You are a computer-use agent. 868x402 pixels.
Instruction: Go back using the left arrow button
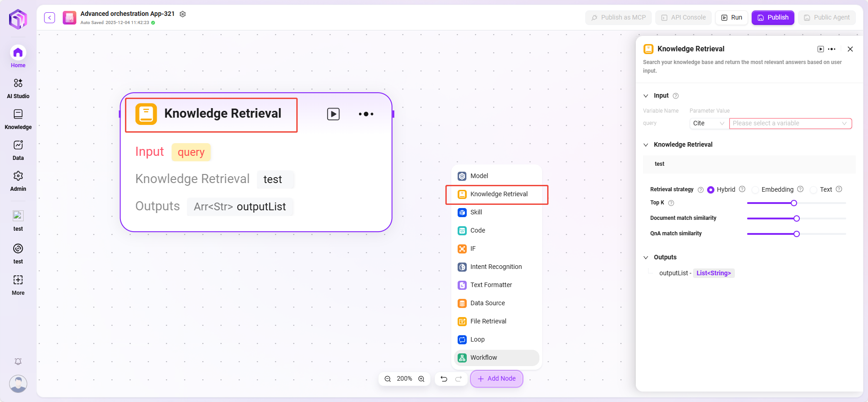tap(50, 18)
